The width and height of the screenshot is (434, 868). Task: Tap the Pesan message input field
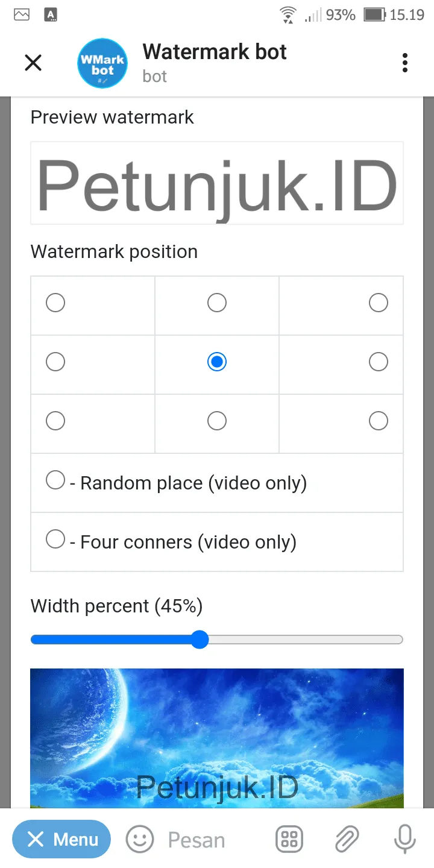pos(214,840)
